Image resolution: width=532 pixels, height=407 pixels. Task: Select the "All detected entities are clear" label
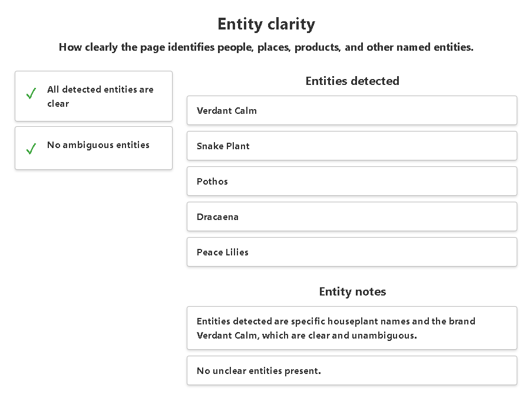(100, 97)
